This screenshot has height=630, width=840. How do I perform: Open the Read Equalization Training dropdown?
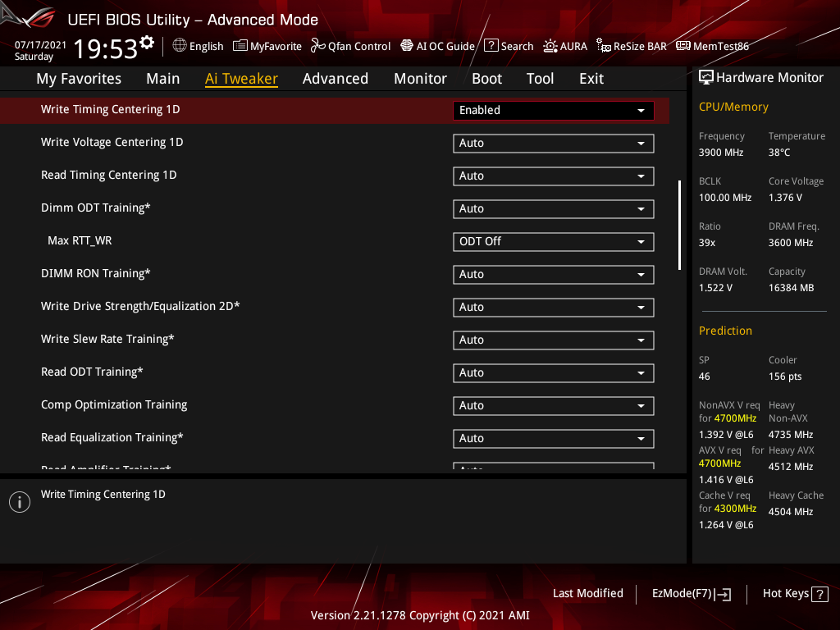(x=554, y=438)
